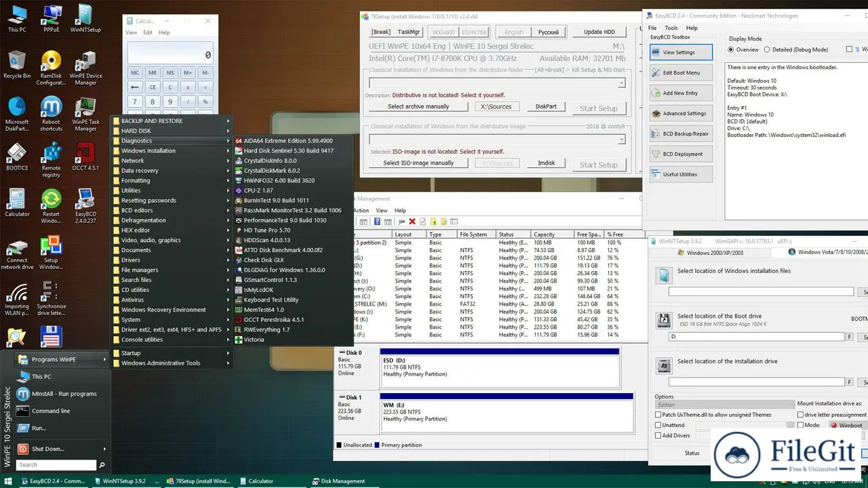The width and height of the screenshot is (868, 488).
Task: Expand the BACKUP AND RESTORE submenu
Action: (172, 121)
